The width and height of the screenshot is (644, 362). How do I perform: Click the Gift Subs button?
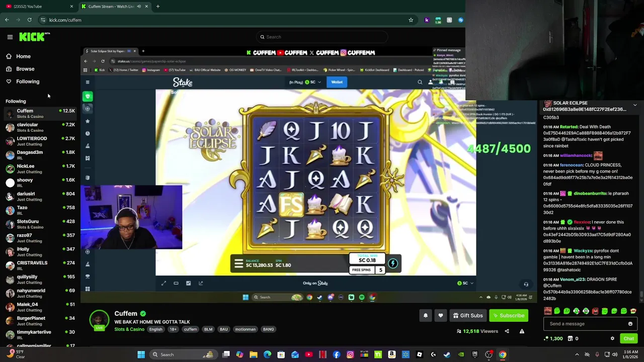coord(467,316)
